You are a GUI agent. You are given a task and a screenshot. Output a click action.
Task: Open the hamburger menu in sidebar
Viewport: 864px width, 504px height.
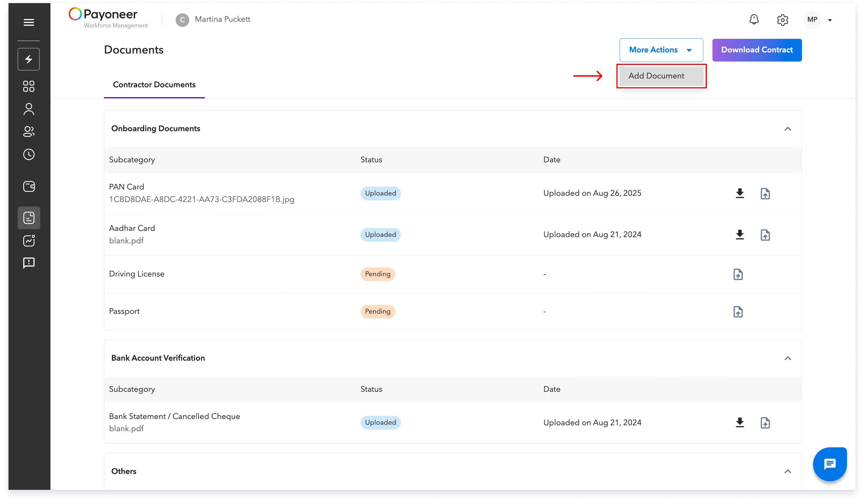pyautogui.click(x=29, y=22)
